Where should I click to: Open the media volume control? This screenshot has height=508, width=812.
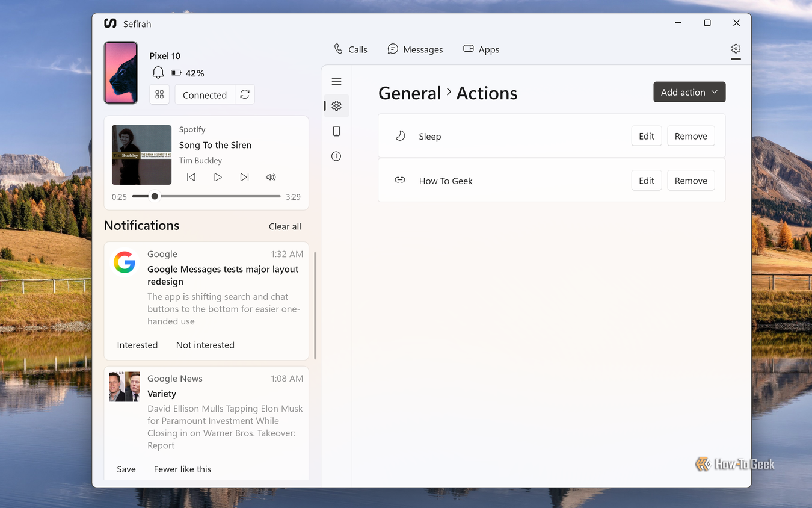271,177
